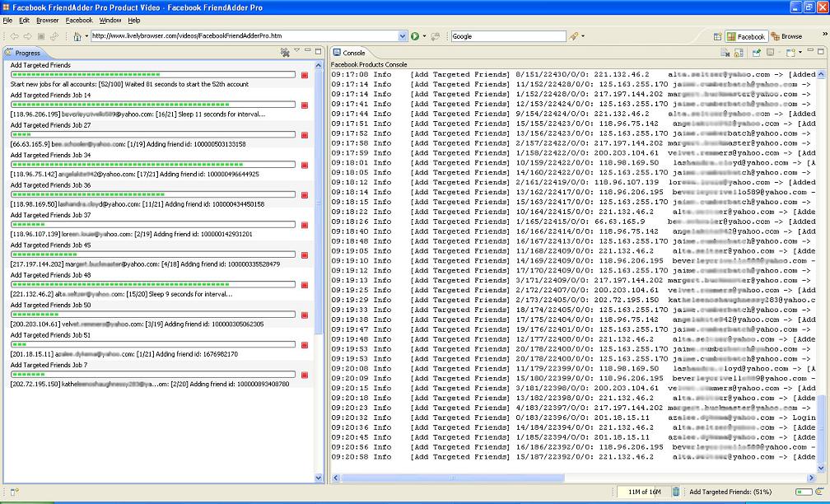Click the green Go button

(415, 36)
